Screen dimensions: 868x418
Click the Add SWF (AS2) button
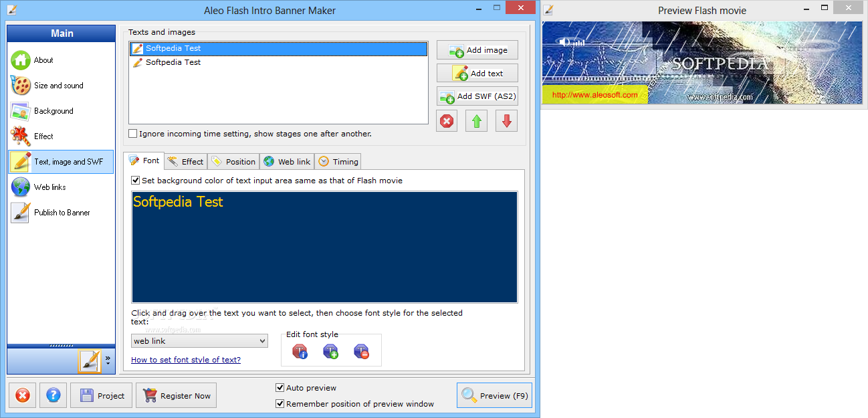[x=477, y=96]
